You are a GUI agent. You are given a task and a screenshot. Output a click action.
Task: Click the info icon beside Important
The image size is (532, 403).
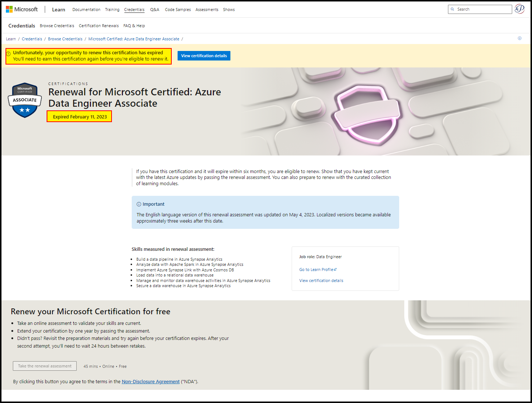139,204
